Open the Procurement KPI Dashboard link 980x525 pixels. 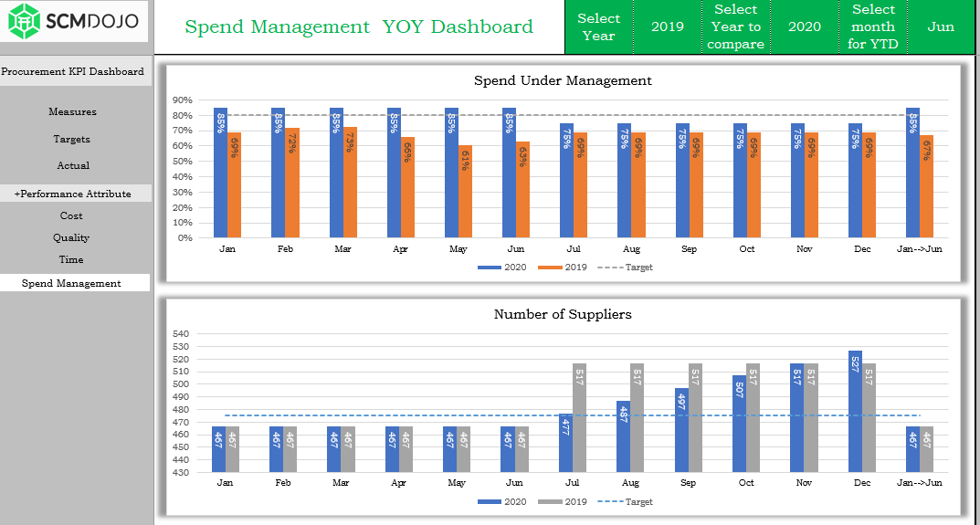click(72, 72)
